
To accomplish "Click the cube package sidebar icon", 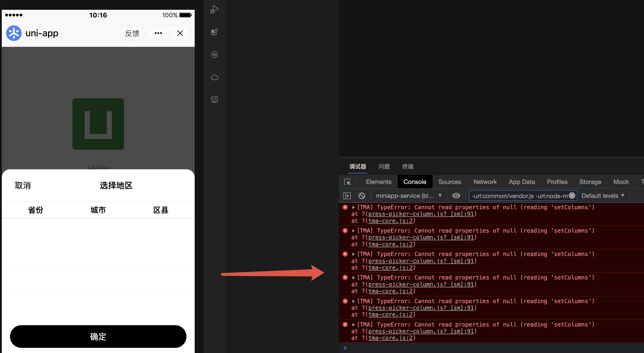I will [214, 55].
